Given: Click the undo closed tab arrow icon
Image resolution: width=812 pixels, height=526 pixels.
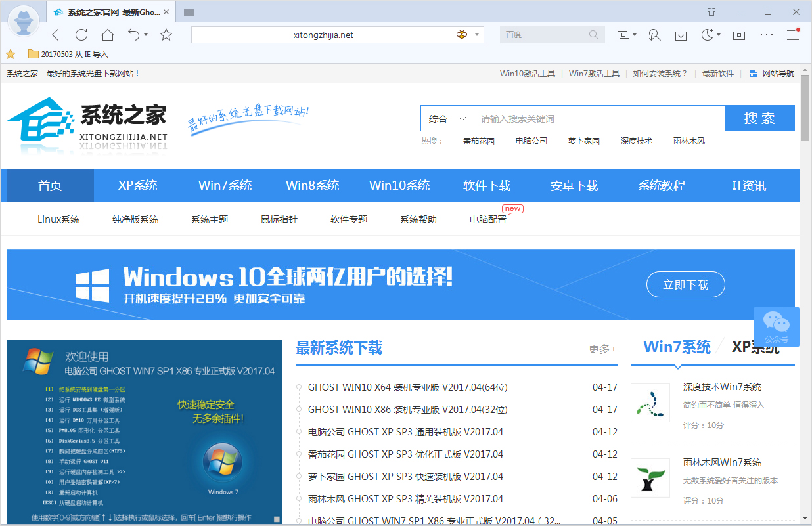Looking at the screenshot, I should tap(133, 34).
